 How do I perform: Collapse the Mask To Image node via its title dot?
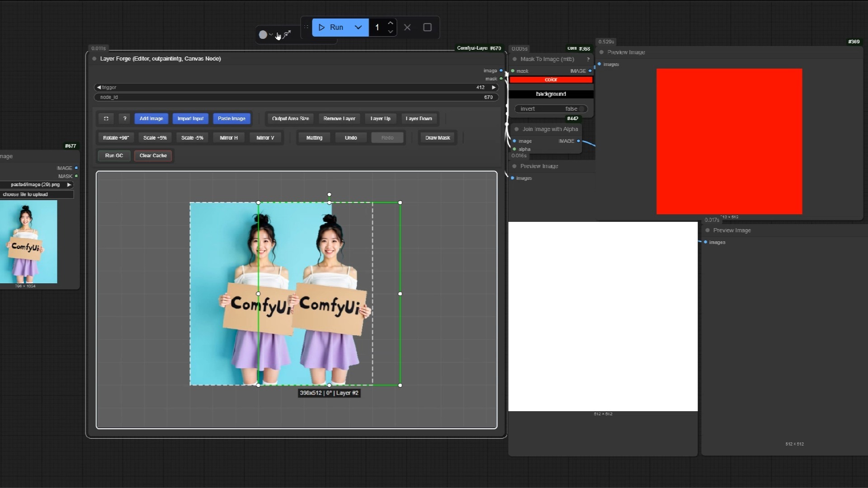(514, 59)
